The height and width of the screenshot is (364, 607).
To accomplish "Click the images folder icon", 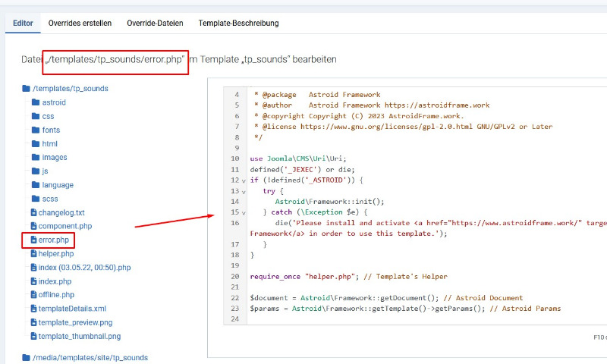I will (x=36, y=157).
